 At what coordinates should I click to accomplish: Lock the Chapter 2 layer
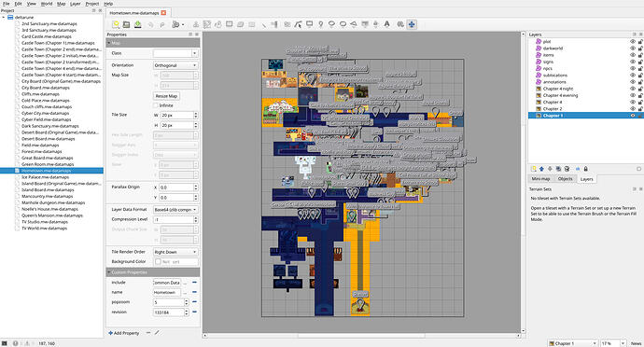[x=640, y=109]
